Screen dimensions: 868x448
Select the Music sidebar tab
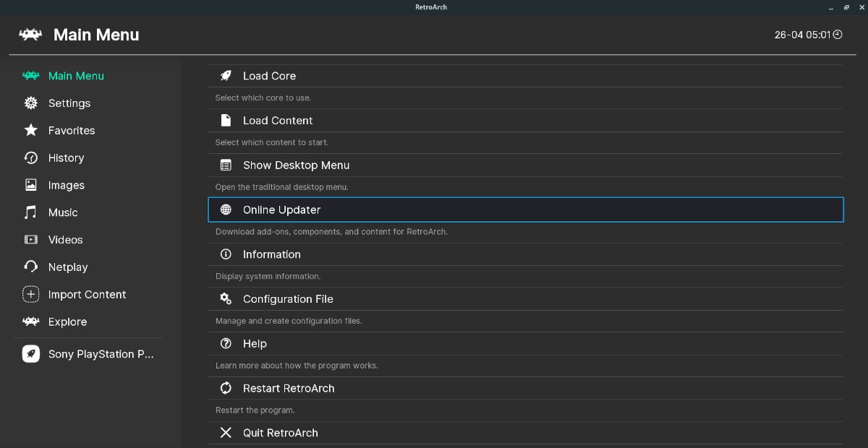coord(63,212)
